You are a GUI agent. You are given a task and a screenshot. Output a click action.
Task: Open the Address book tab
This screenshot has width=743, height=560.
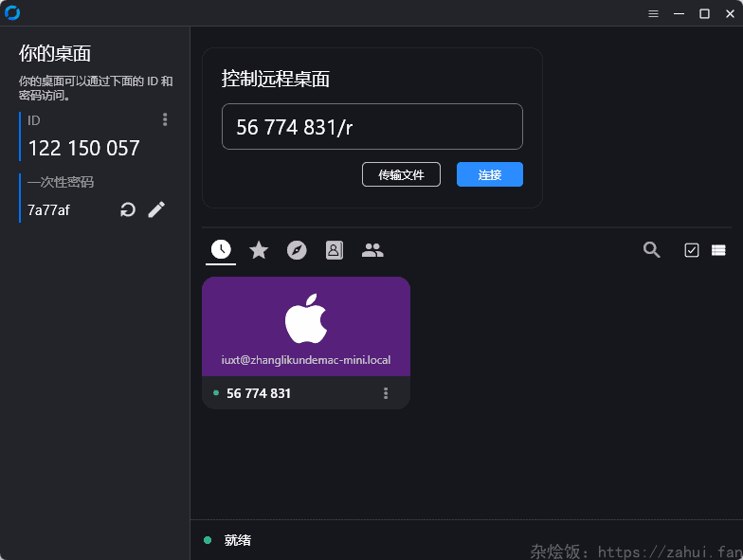point(335,250)
